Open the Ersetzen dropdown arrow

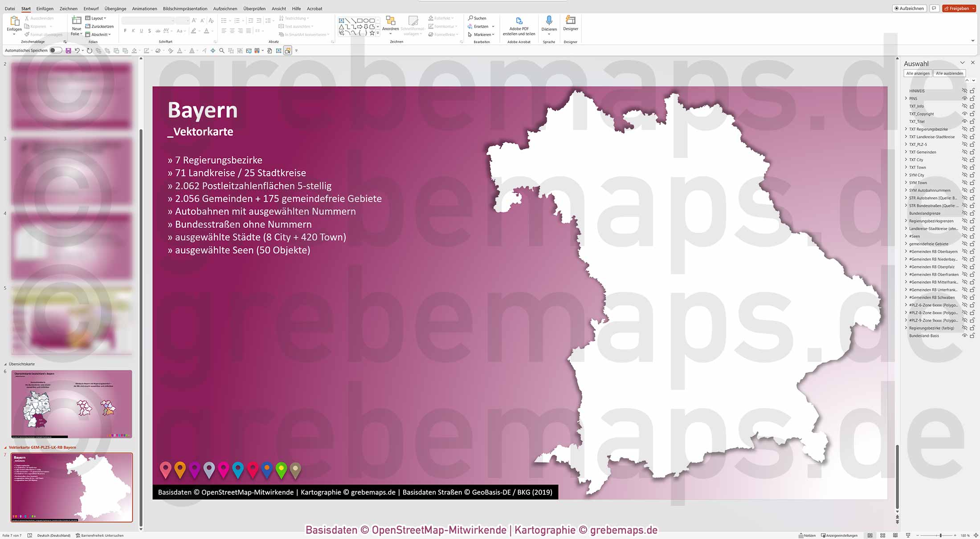492,26
